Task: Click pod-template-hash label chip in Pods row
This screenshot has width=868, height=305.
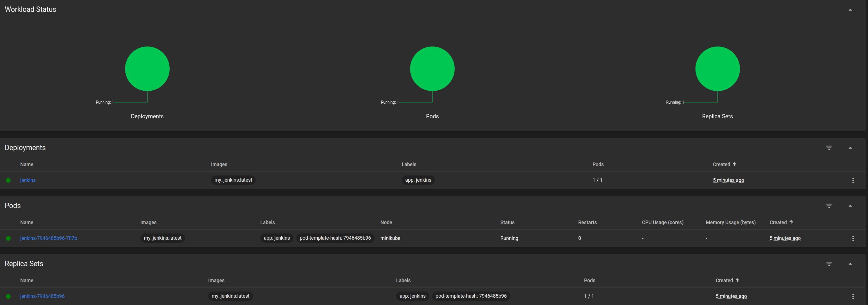Action: coord(335,238)
